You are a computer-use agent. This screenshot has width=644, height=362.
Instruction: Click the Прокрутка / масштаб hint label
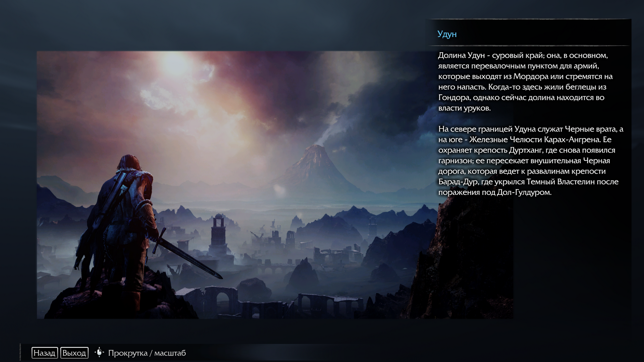click(147, 353)
